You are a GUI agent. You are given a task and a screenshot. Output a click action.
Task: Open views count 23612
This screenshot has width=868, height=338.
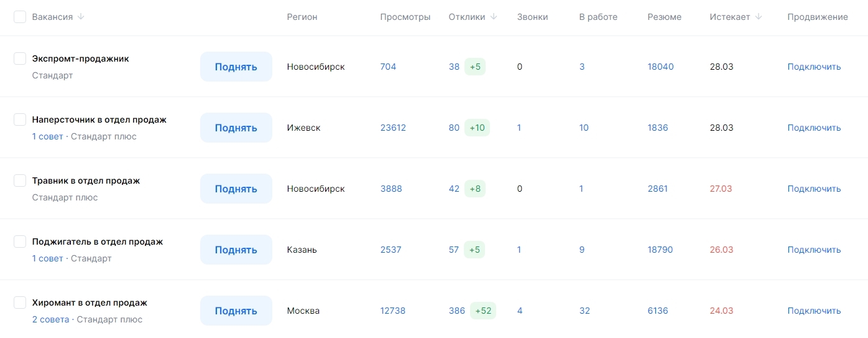pyautogui.click(x=393, y=128)
